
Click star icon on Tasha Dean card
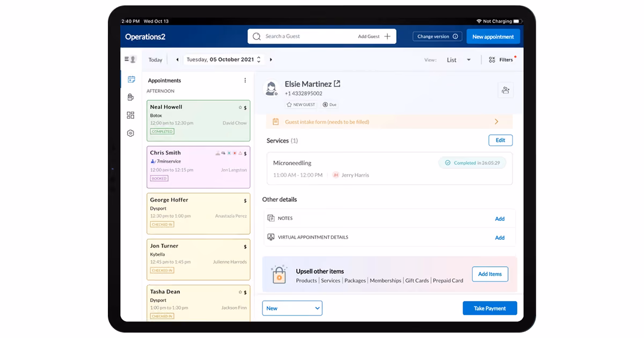tap(240, 292)
